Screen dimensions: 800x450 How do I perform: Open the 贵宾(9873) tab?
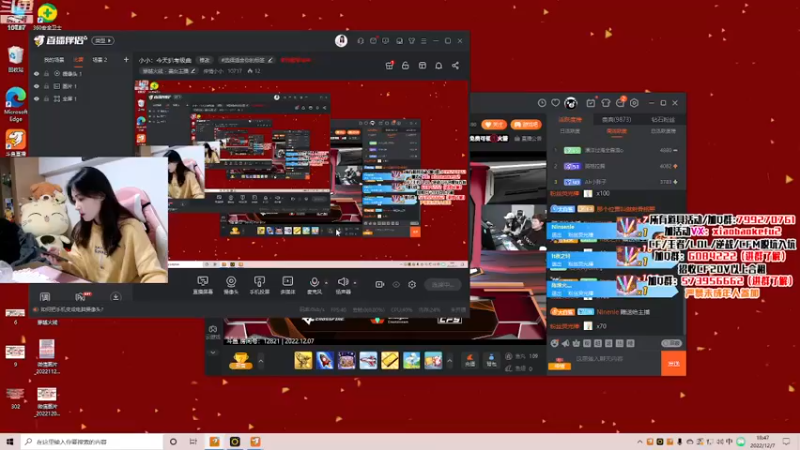point(616,119)
